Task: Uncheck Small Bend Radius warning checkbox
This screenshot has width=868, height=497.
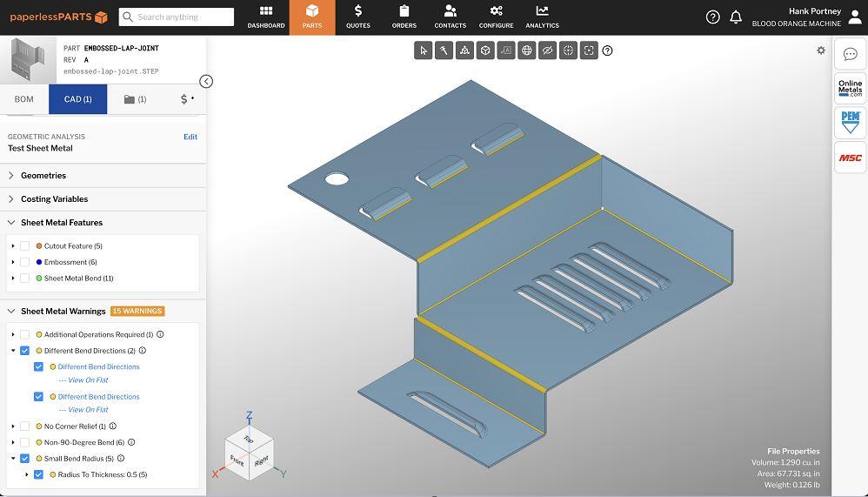Action: coord(25,458)
